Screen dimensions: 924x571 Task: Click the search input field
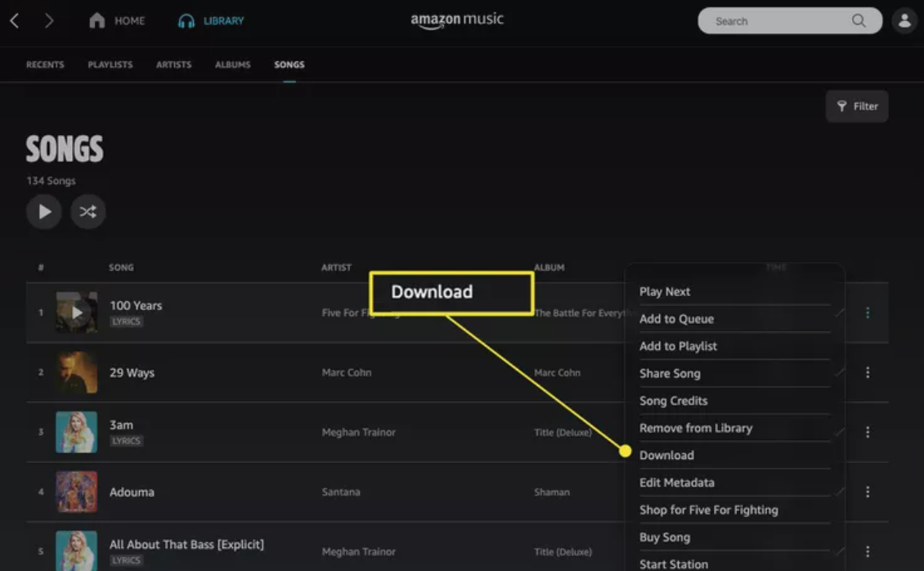(777, 20)
